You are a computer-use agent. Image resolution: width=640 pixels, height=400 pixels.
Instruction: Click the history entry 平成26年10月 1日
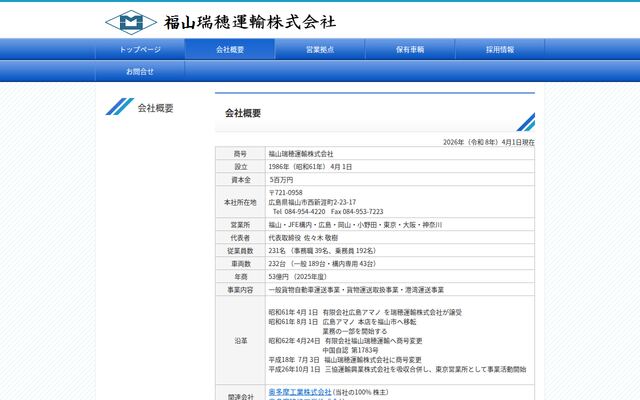[x=294, y=369]
